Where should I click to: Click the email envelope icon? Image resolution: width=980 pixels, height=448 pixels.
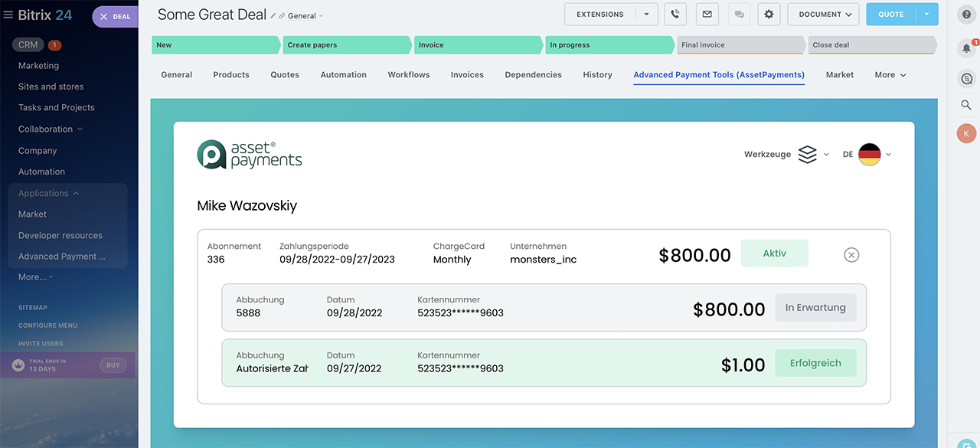tap(707, 15)
